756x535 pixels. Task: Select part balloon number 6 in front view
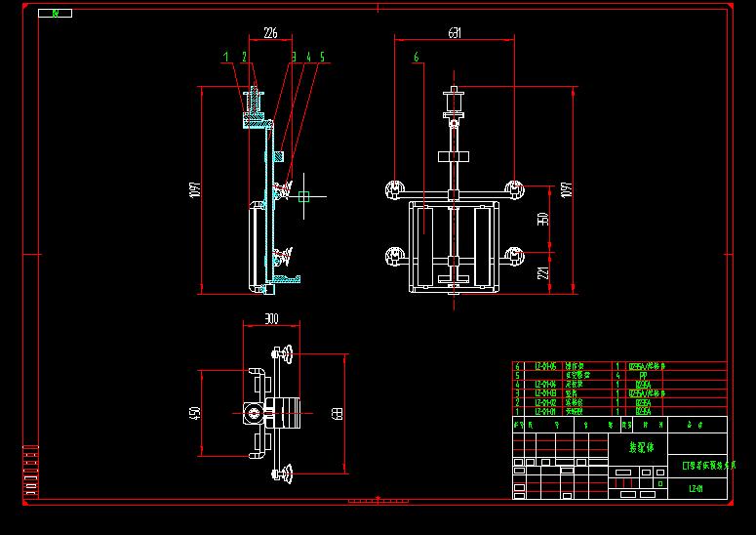pyautogui.click(x=417, y=57)
